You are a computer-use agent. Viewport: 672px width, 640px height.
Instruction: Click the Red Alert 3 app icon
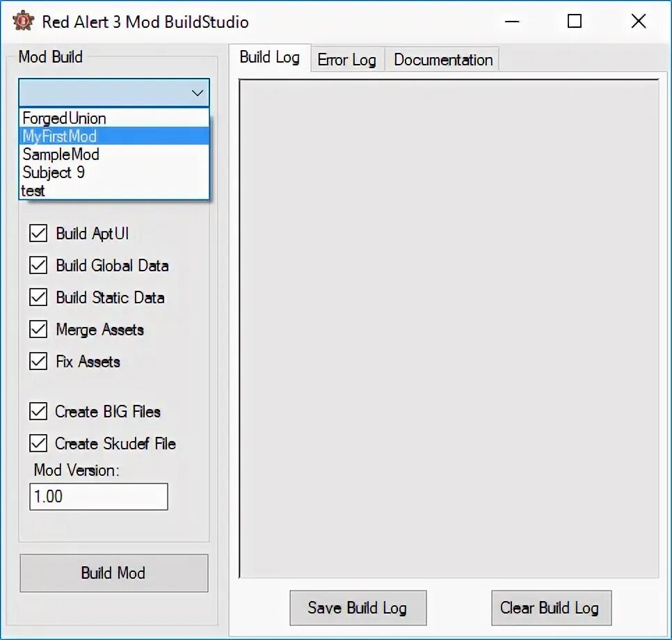[x=23, y=21]
